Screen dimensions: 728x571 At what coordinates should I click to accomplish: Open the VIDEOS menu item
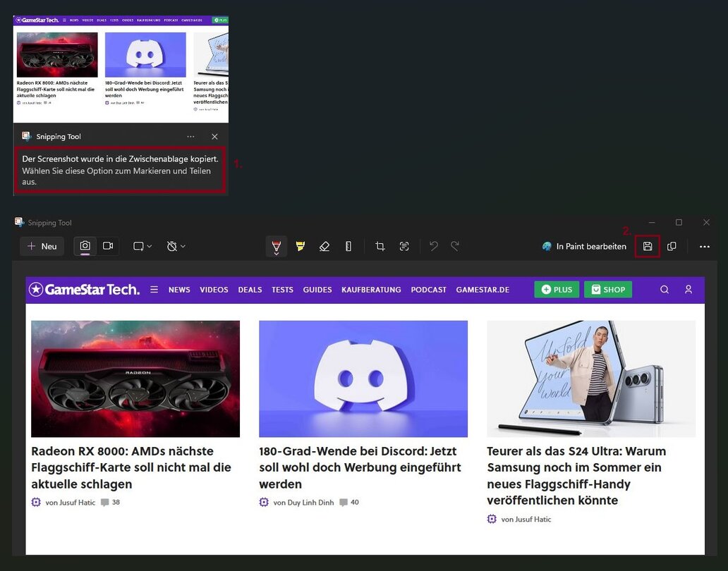[214, 290]
